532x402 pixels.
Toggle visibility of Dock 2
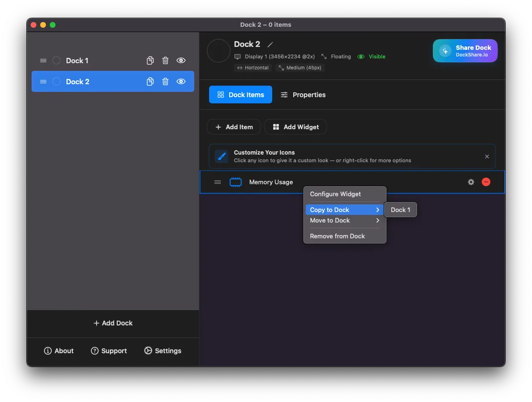(x=181, y=81)
